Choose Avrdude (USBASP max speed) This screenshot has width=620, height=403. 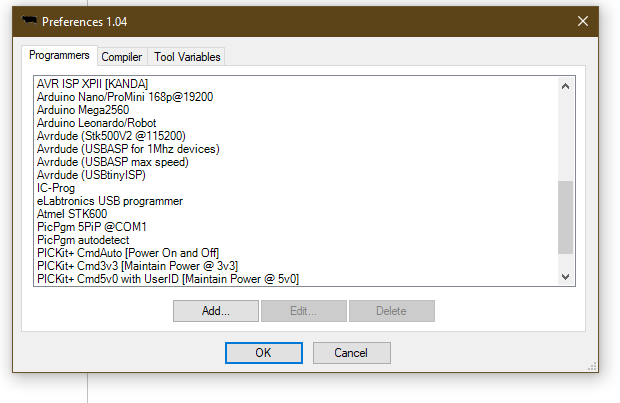[x=112, y=162]
